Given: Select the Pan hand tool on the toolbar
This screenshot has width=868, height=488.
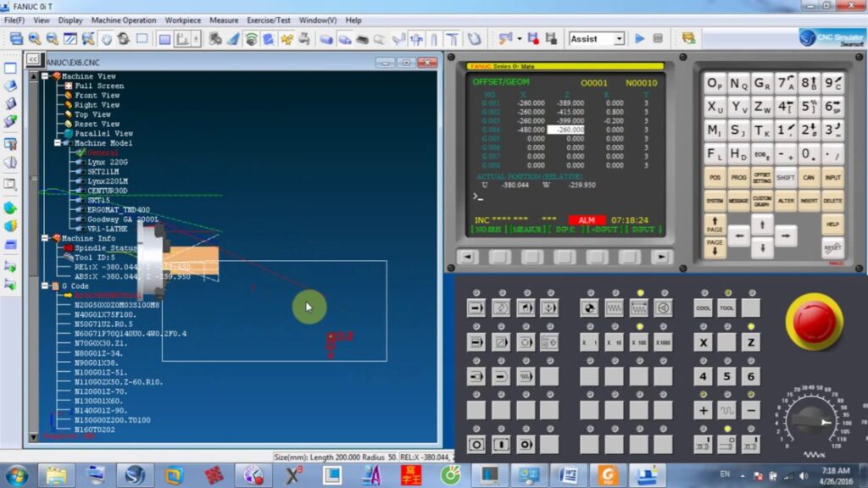Looking at the screenshot, I should (x=105, y=37).
